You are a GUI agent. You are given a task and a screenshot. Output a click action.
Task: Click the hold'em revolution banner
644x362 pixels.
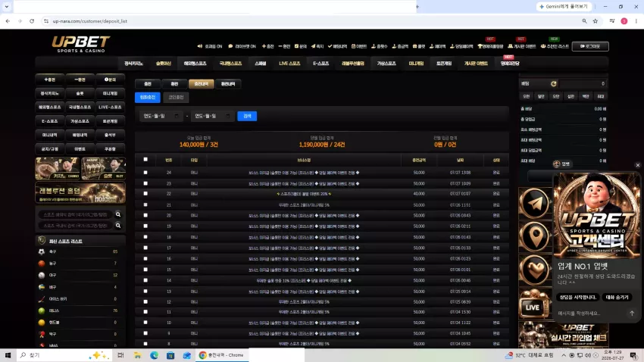tap(80, 192)
